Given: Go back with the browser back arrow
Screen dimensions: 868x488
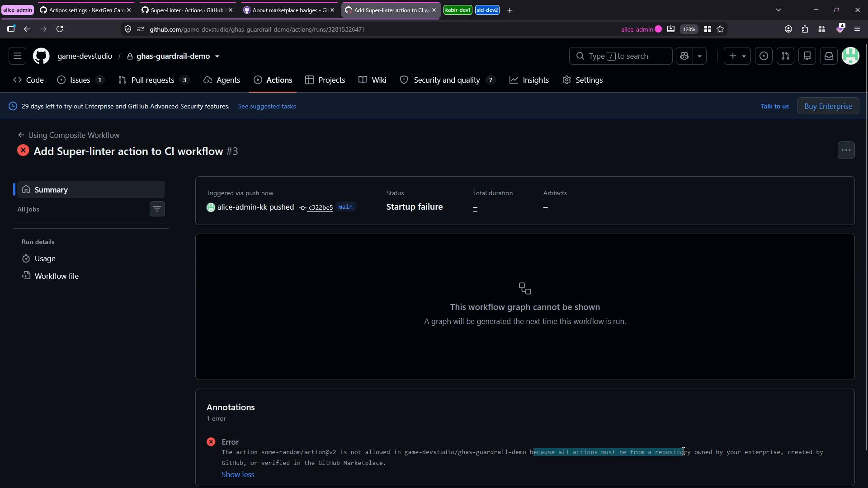Looking at the screenshot, I should (x=27, y=29).
